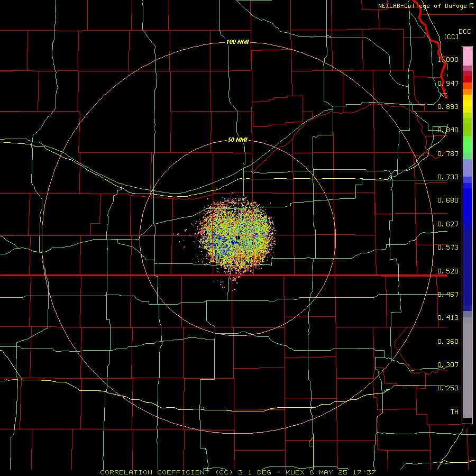Click the 0.307 legend value

(448, 365)
